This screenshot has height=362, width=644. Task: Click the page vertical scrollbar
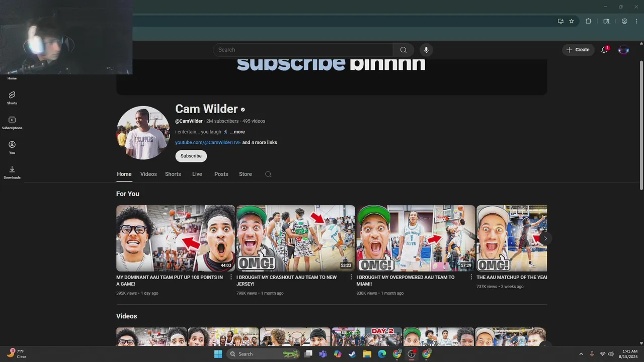pos(641,126)
